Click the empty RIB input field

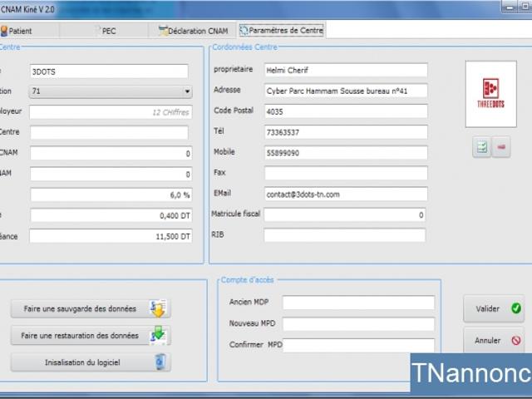coord(345,235)
